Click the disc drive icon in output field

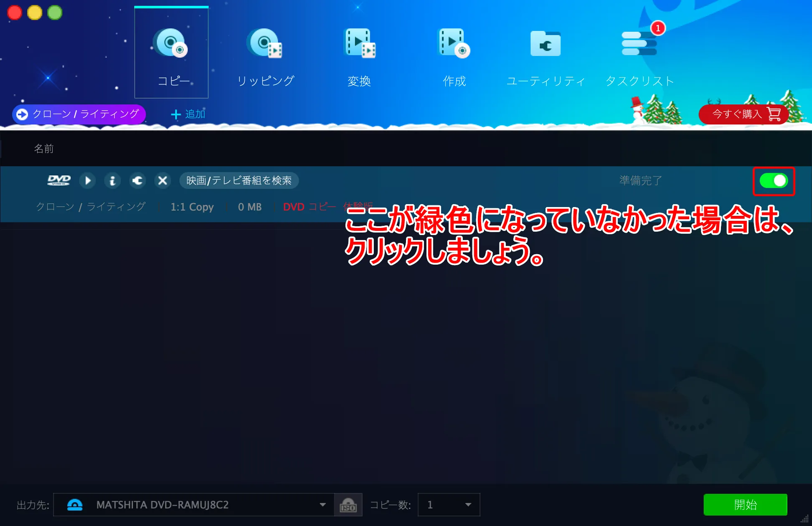pyautogui.click(x=75, y=505)
